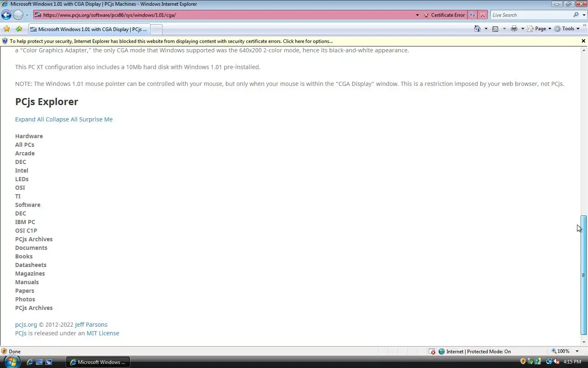The height and width of the screenshot is (368, 588).
Task: Click the Surprise Me link
Action: click(96, 119)
